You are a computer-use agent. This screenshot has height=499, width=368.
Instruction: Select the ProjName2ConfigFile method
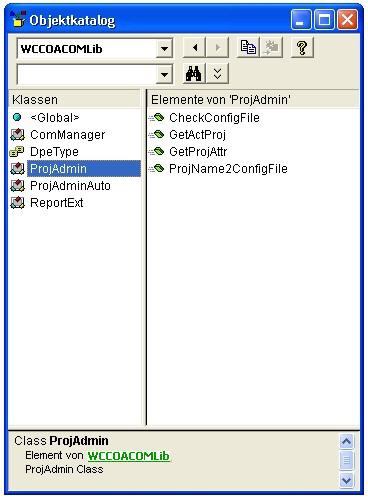click(x=228, y=169)
